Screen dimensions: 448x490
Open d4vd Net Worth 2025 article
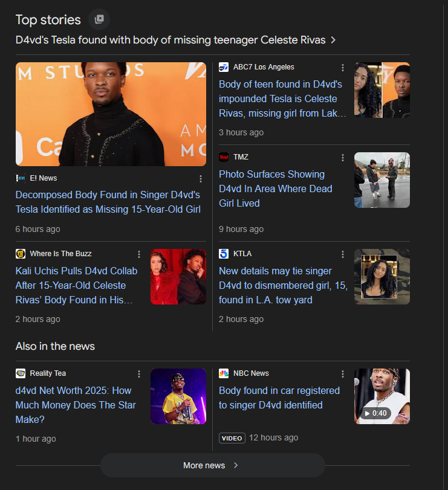pos(76,405)
